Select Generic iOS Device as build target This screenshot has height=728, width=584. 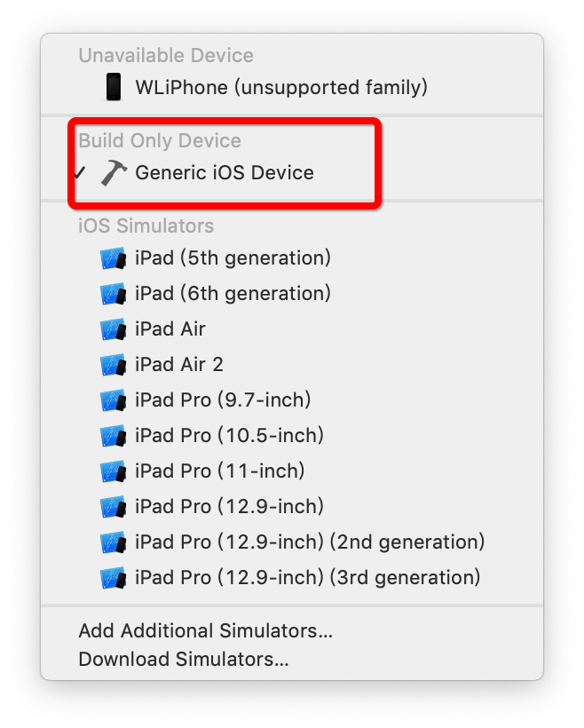(x=224, y=172)
